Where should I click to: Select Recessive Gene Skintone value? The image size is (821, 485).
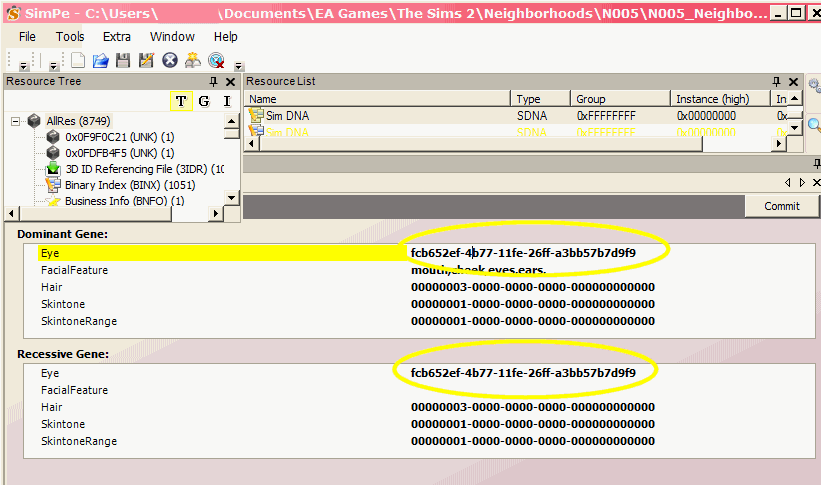click(532, 424)
